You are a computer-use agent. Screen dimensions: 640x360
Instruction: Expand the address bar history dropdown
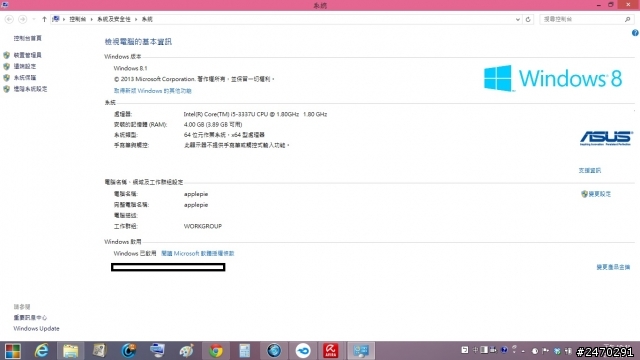[518, 19]
